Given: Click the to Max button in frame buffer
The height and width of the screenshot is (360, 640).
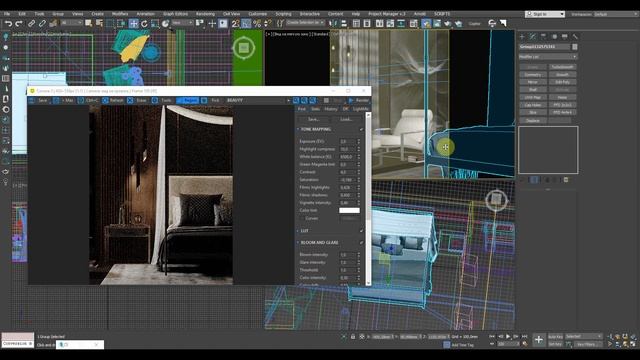Looking at the screenshot, I should coord(64,100).
